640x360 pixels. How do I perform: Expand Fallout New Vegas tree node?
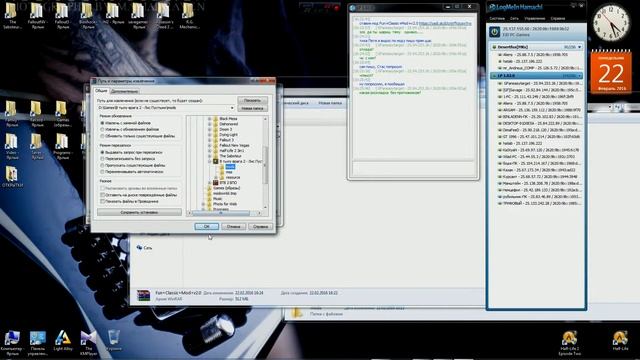click(x=209, y=145)
